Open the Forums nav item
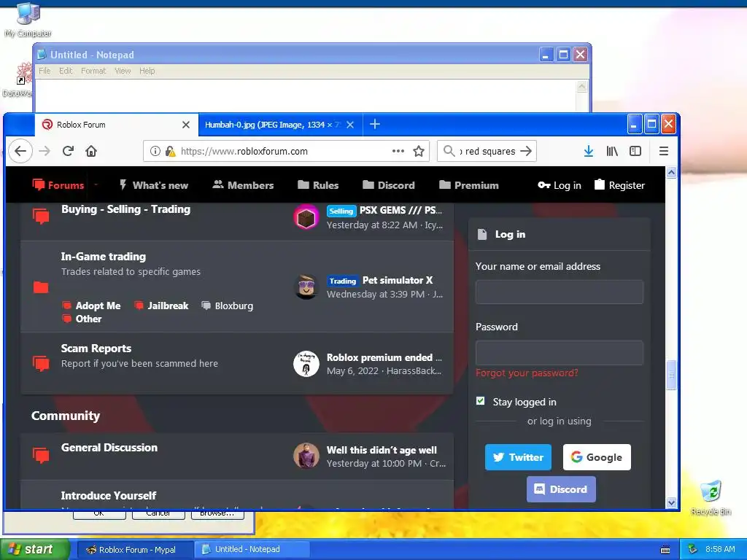 coord(58,185)
